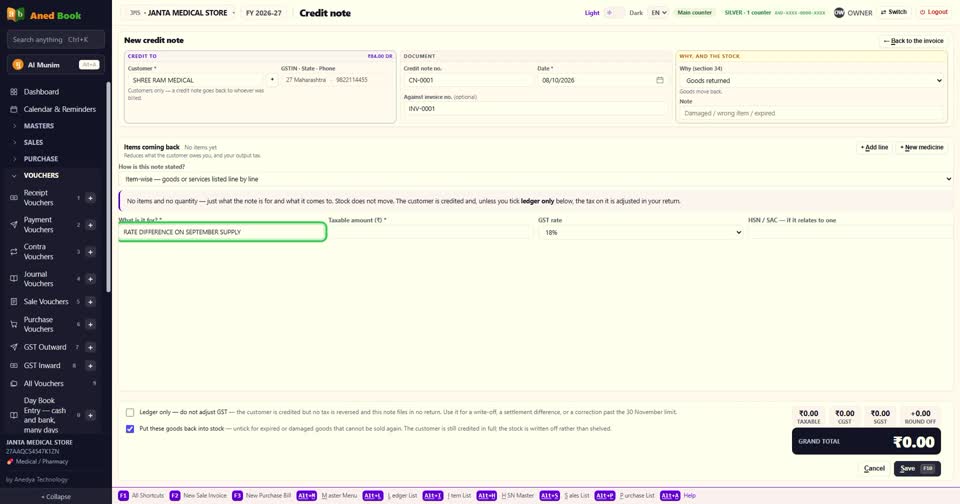Open Payment Vouchers list

[39, 225]
